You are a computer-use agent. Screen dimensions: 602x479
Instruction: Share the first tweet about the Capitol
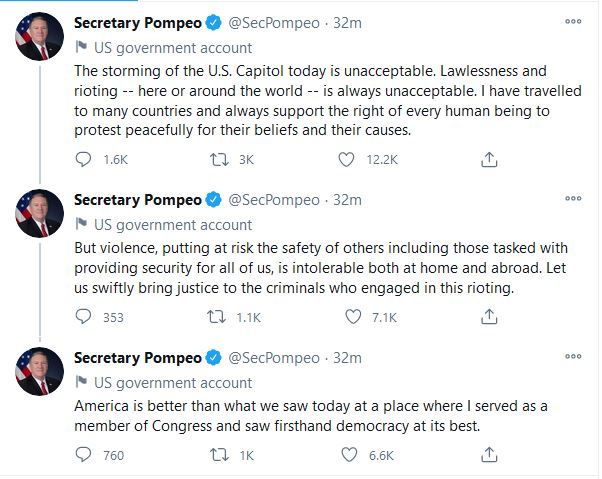[x=489, y=159]
